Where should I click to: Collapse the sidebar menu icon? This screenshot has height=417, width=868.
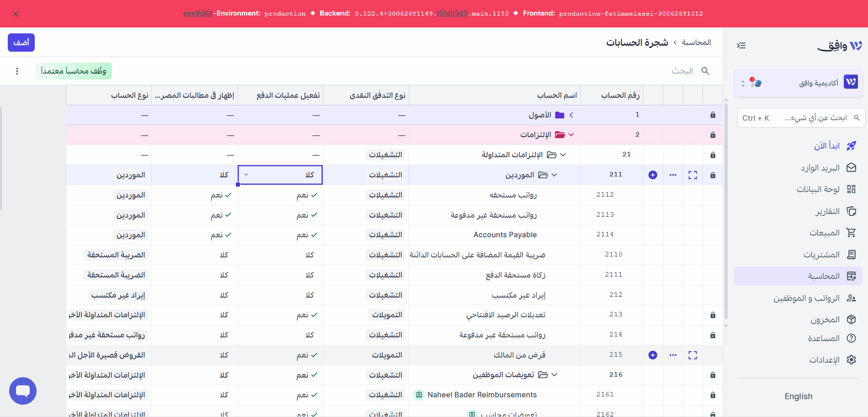(741, 45)
